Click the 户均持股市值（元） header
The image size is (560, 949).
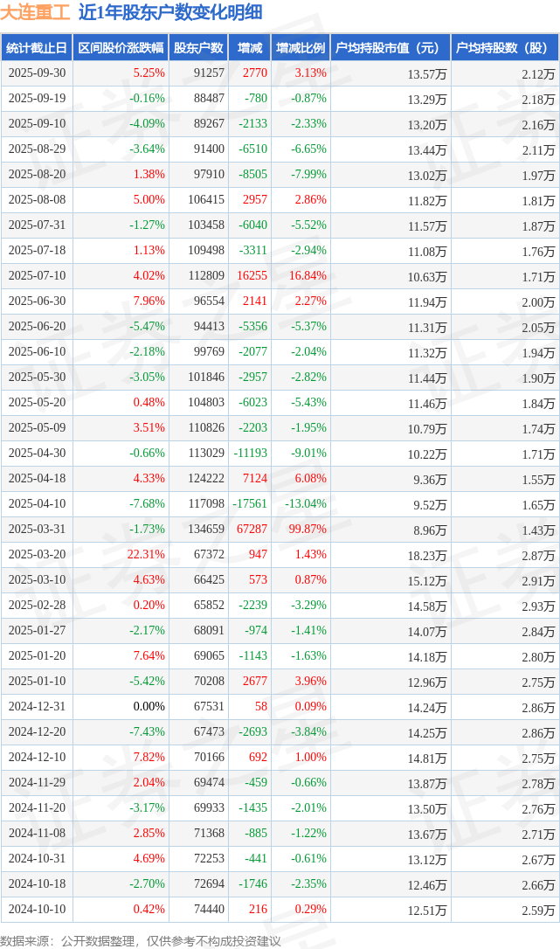point(390,48)
